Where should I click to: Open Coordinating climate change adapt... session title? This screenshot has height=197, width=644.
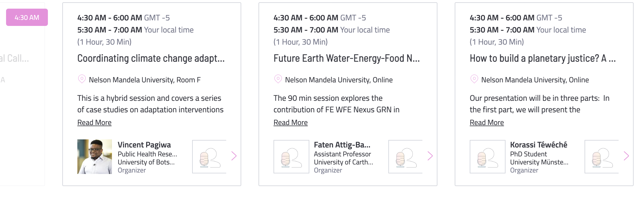(151, 58)
